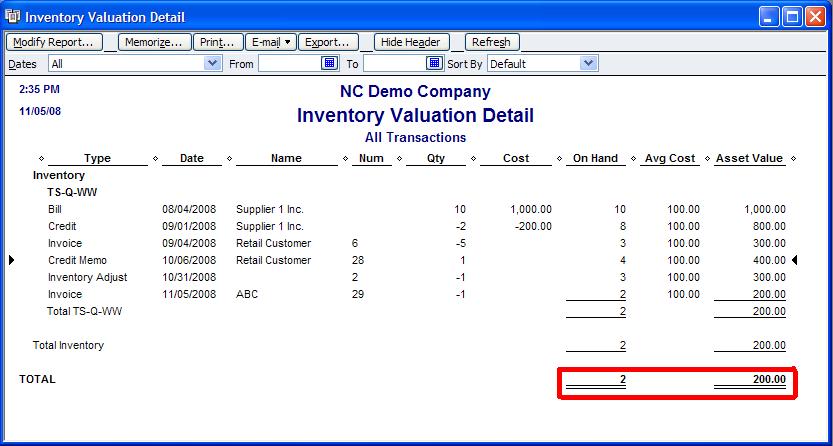
Task: Click the Inventory Valuation Detail window icon
Action: click(13, 17)
